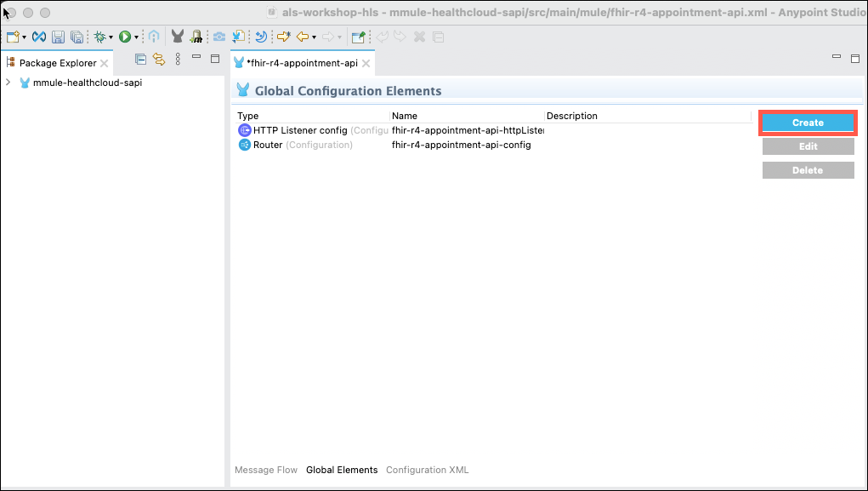This screenshot has width=868, height=491.
Task: Click the New project wizard icon
Action: point(14,37)
